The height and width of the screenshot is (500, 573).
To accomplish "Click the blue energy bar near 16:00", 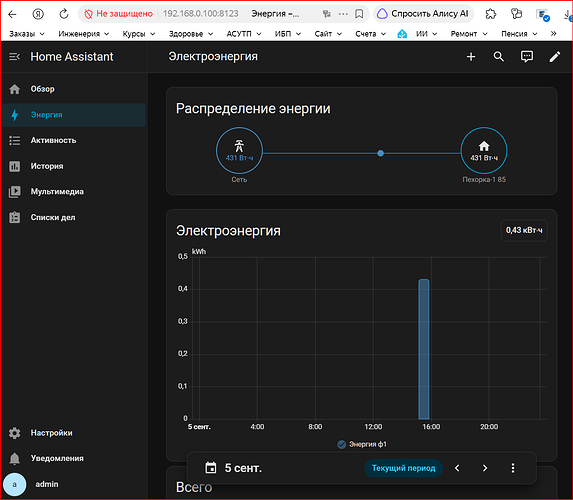I will point(424,349).
